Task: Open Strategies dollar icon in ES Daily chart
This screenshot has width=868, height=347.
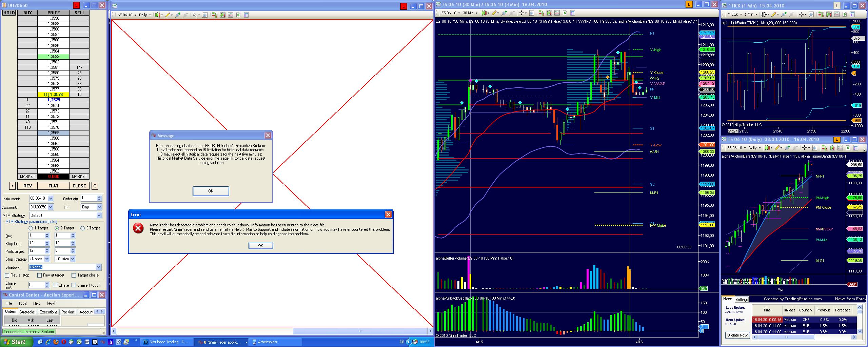Action: coord(848,148)
